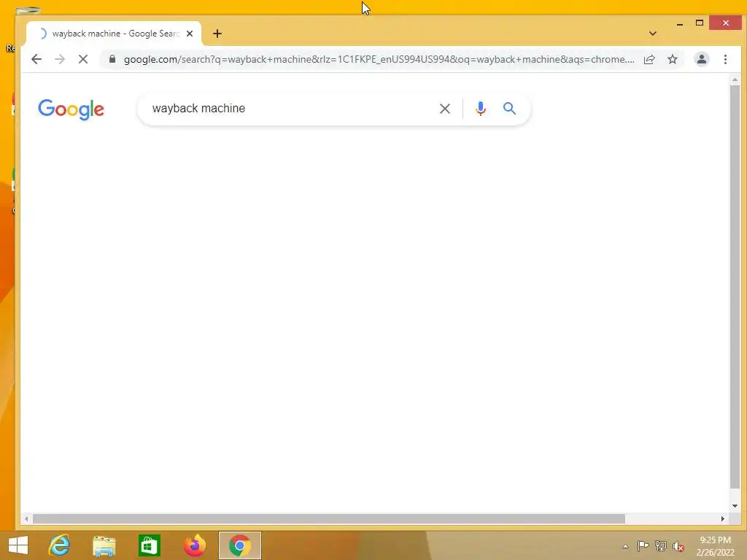
Task: Click the forward navigation arrow
Action: (x=60, y=59)
